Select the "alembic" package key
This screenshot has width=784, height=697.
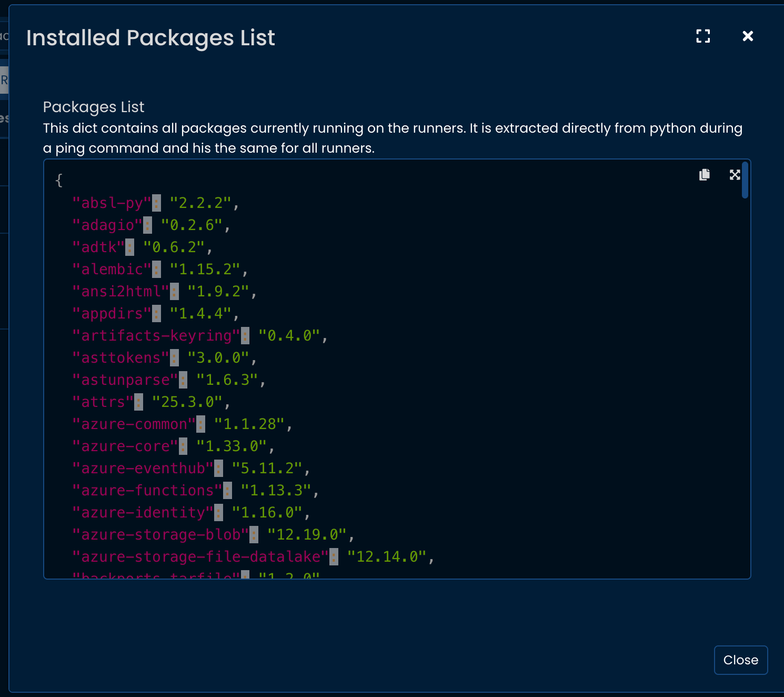tap(112, 270)
